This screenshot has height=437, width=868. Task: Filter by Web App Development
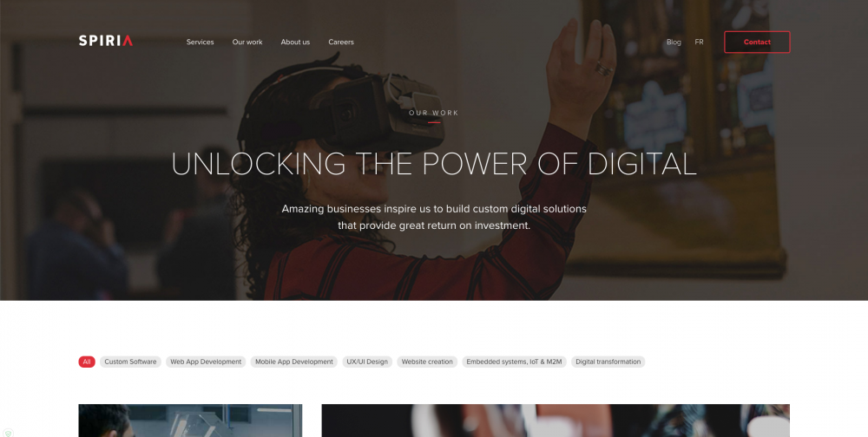tap(206, 362)
